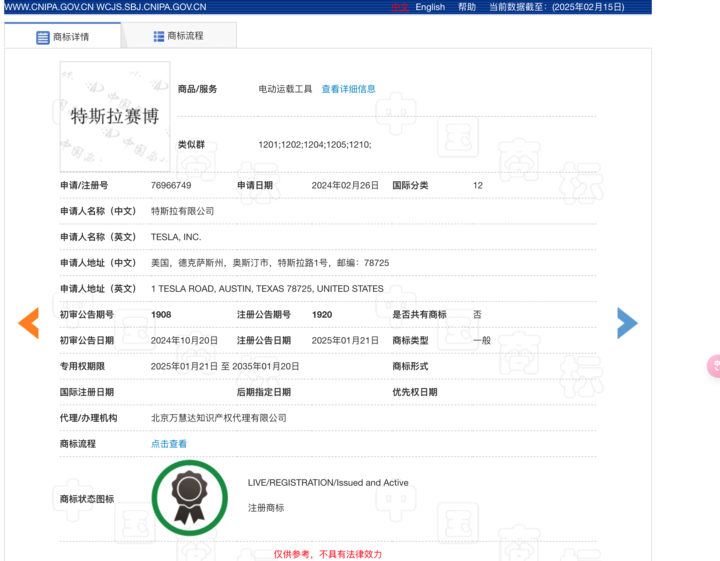720x561 pixels.
Task: Select shared trademark value 否
Action: tap(477, 314)
